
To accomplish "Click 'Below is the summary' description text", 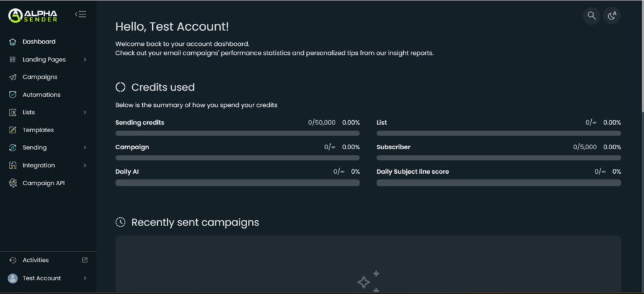I will (196, 105).
